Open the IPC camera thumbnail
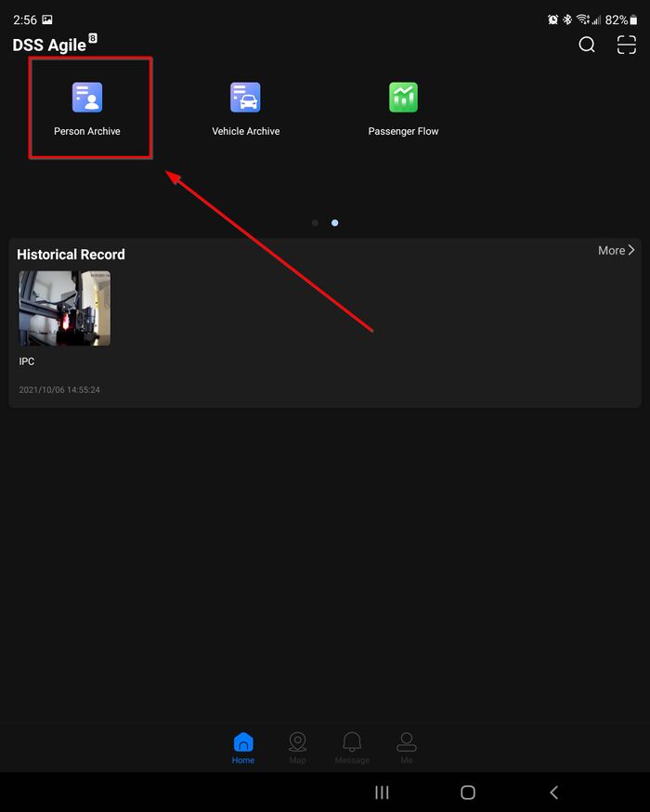 pos(65,308)
